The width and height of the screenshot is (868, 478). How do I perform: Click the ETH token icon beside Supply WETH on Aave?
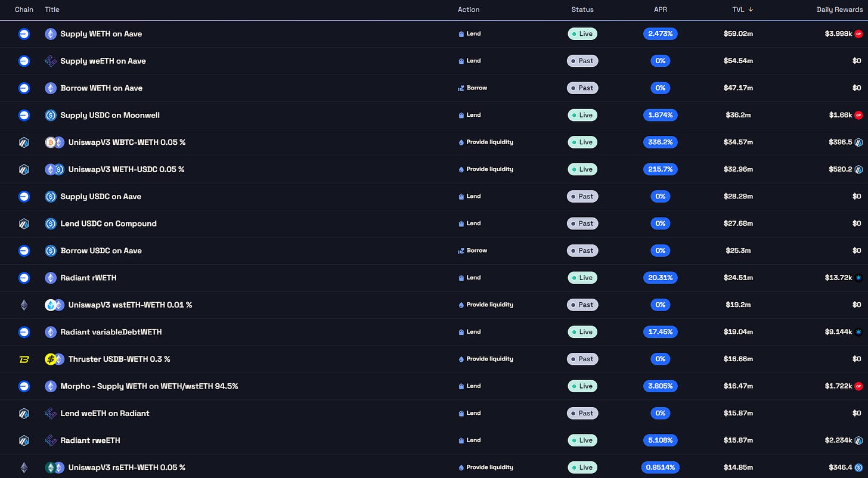tap(51, 34)
